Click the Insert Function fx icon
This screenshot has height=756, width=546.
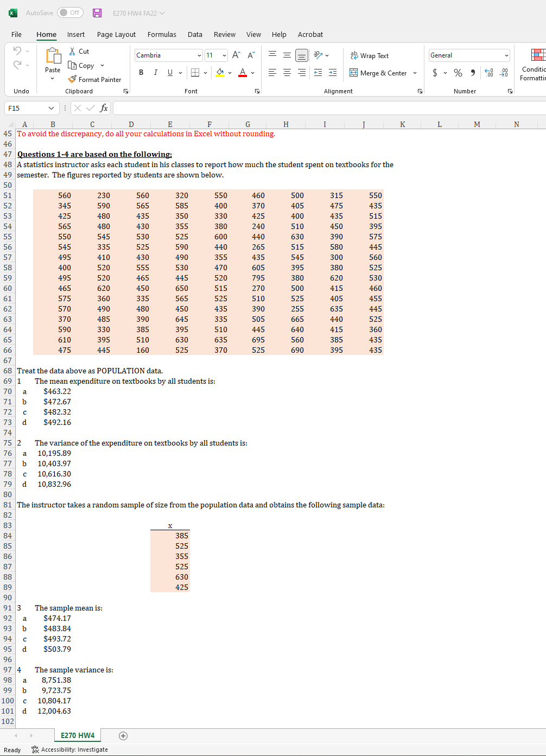tap(104, 108)
